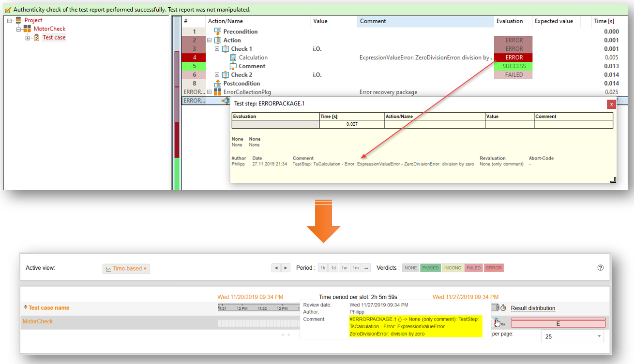Click the Calculation step calculator icon

[233, 58]
